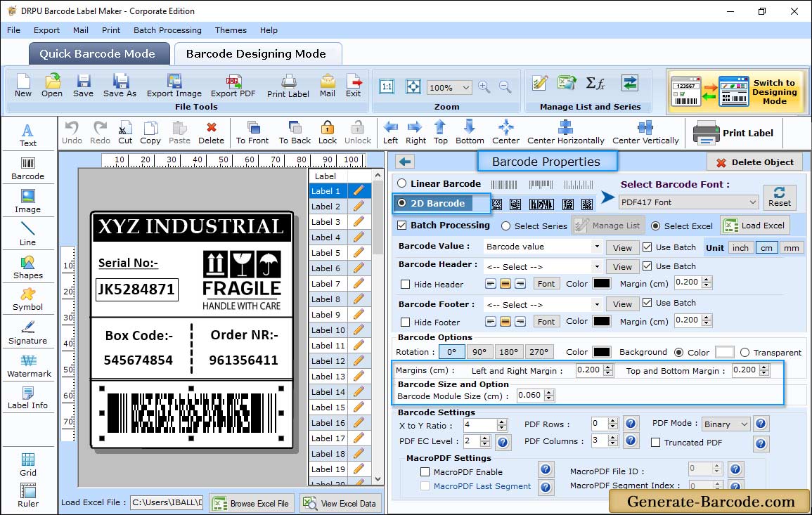This screenshot has width=812, height=515.
Task: Toggle the Grid display
Action: 28,464
